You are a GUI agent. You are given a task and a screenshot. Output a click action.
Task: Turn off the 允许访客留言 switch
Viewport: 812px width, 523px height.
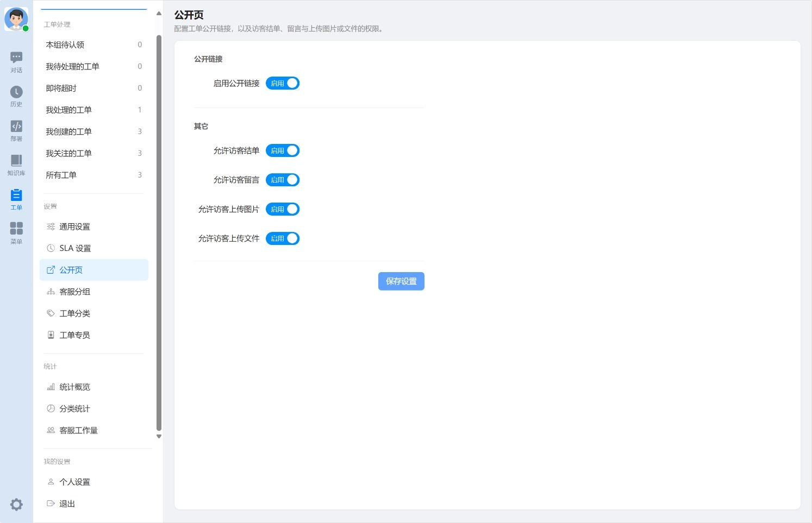point(283,180)
